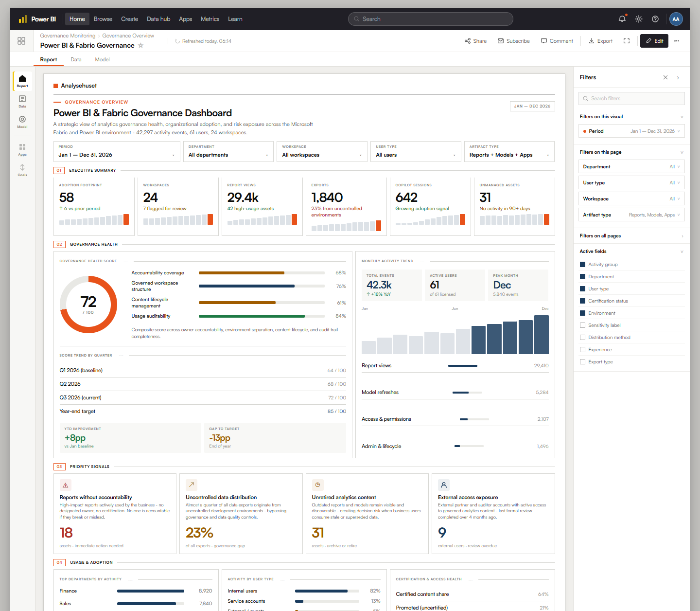Open the Metrics nav item

(x=210, y=19)
